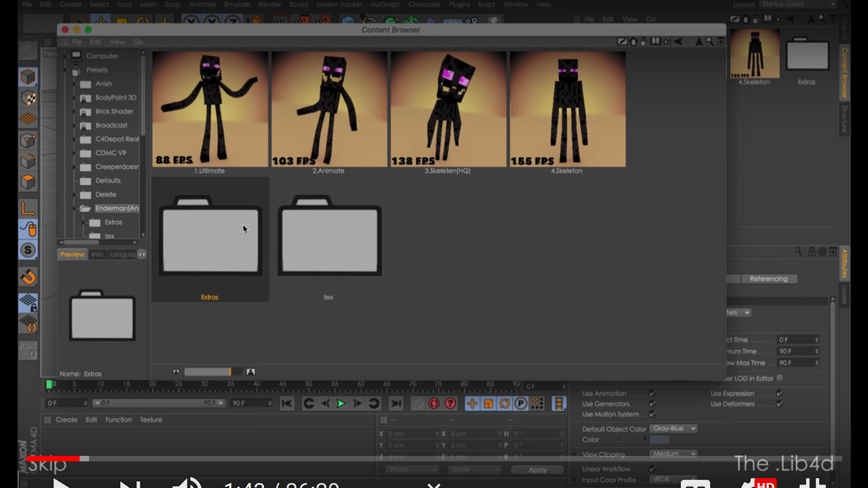
Task: Open Content Browser File menu
Action: coord(77,42)
